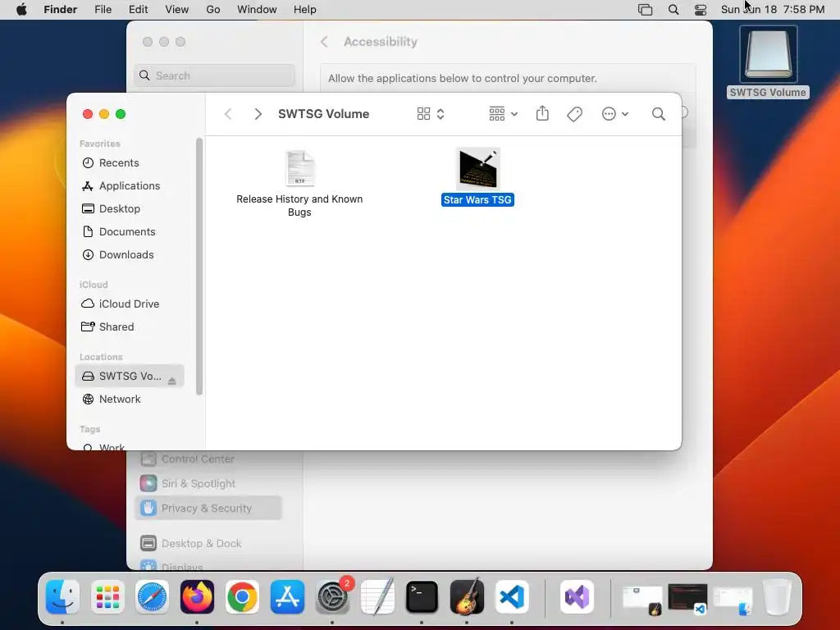Launch Google Chrome from the Dock

(242, 597)
